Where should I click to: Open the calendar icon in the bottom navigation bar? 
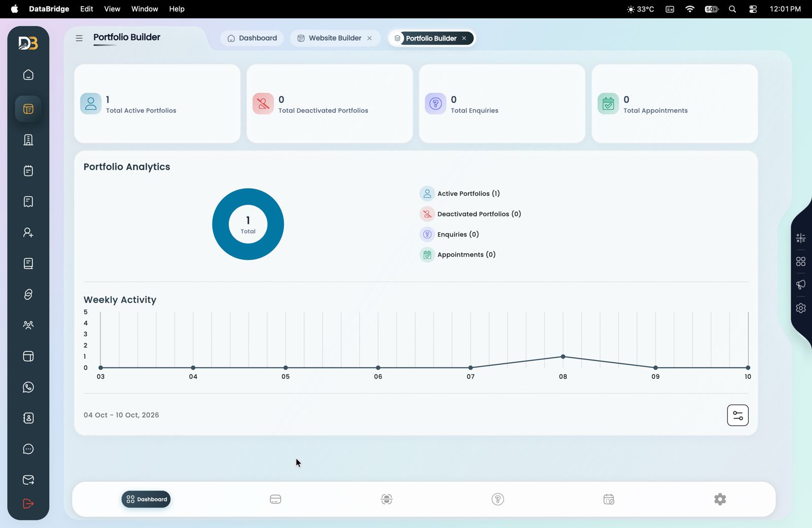point(609,500)
